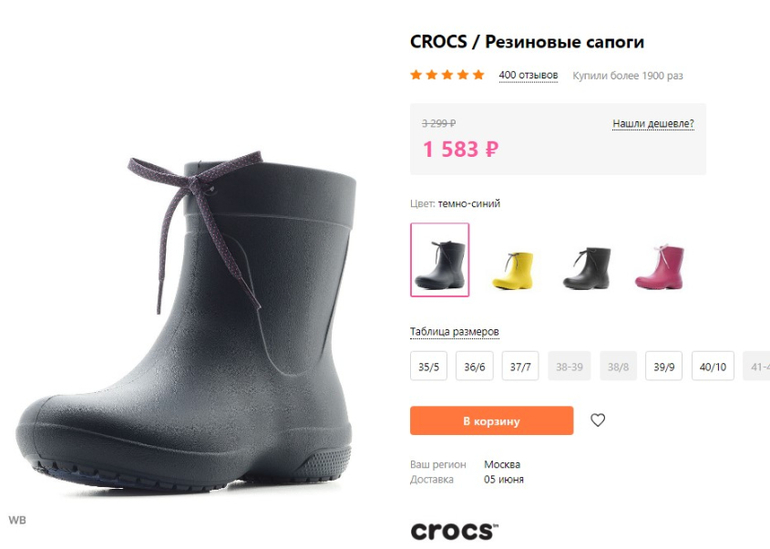
Task: Click the unavailable size 38/8
Action: point(618,367)
